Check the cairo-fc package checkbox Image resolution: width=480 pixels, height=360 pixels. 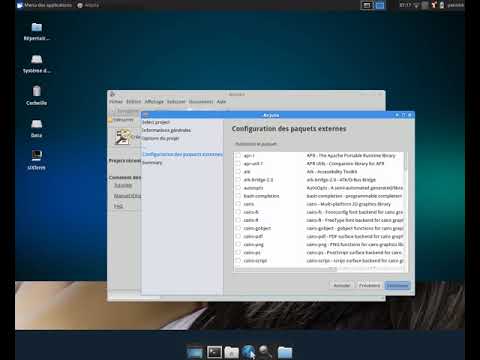pyautogui.click(x=238, y=212)
